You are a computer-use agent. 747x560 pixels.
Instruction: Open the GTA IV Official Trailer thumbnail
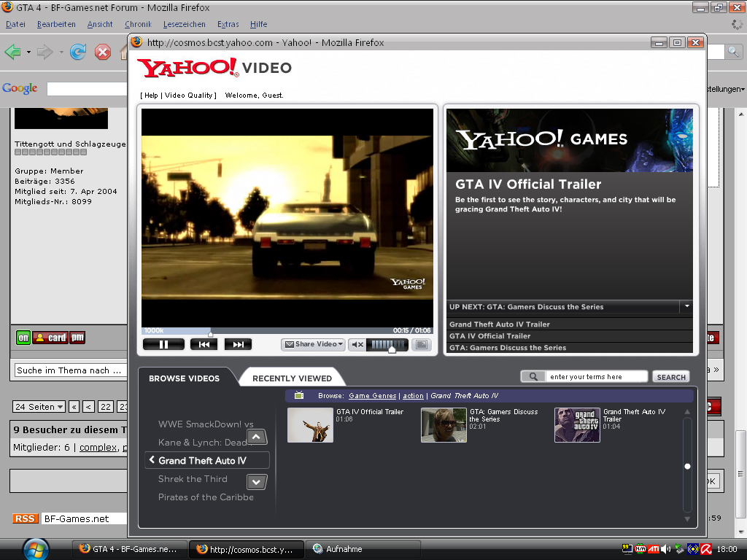pyautogui.click(x=310, y=425)
